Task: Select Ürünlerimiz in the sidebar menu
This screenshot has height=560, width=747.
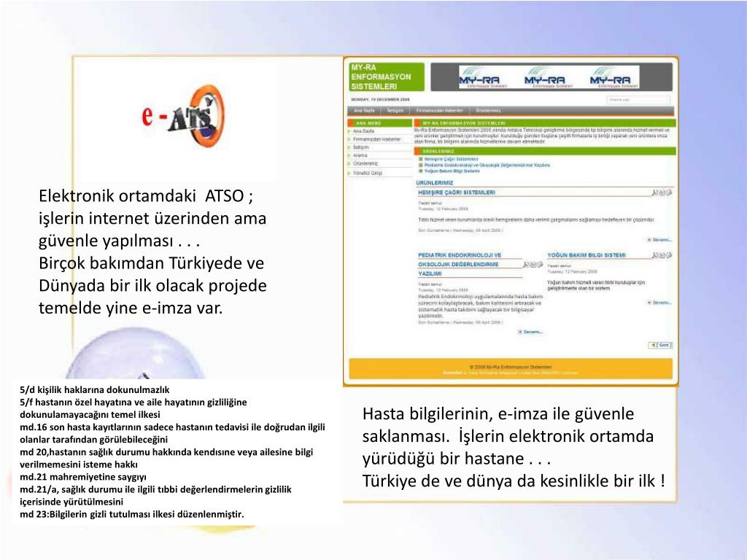Action: pyautogui.click(x=365, y=163)
